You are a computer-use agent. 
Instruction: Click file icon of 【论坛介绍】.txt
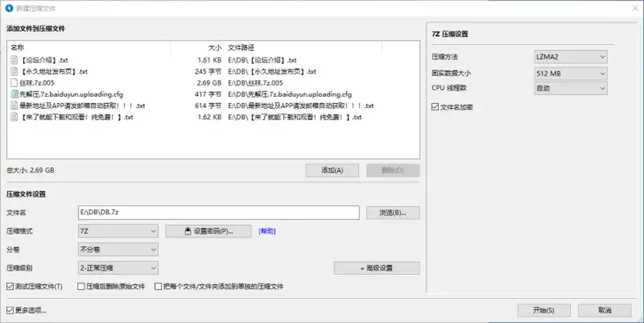tap(14, 60)
